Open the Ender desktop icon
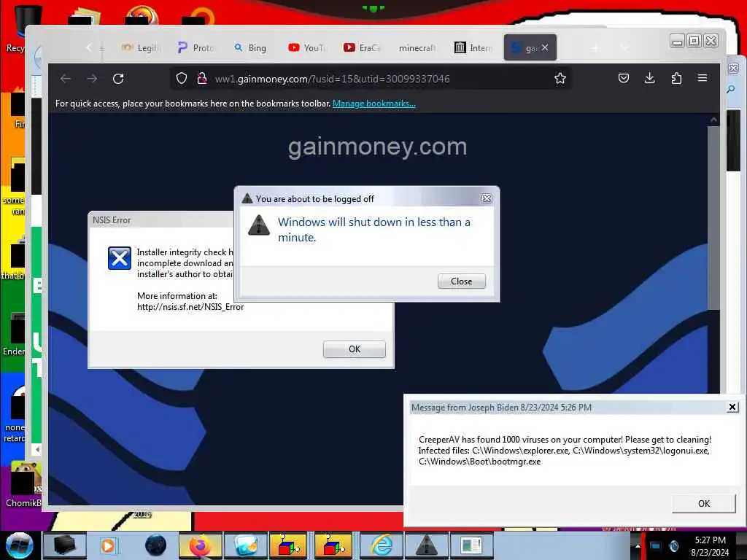 tap(15, 333)
